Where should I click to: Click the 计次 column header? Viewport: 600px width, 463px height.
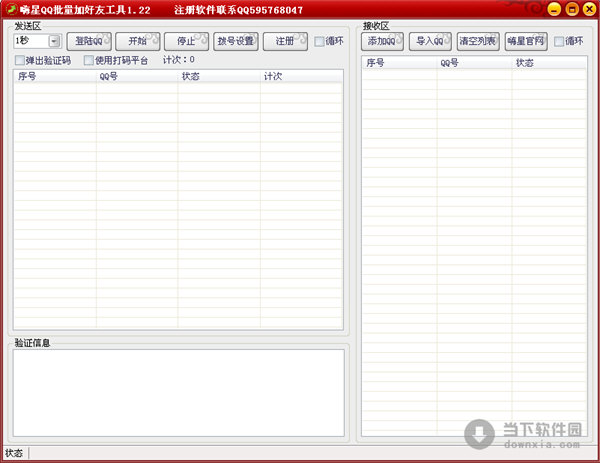click(x=301, y=77)
